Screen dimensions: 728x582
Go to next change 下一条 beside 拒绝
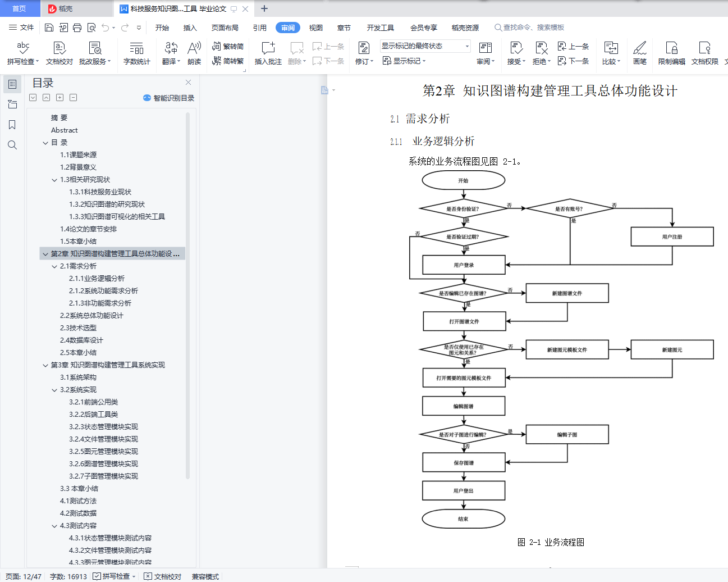(574, 61)
